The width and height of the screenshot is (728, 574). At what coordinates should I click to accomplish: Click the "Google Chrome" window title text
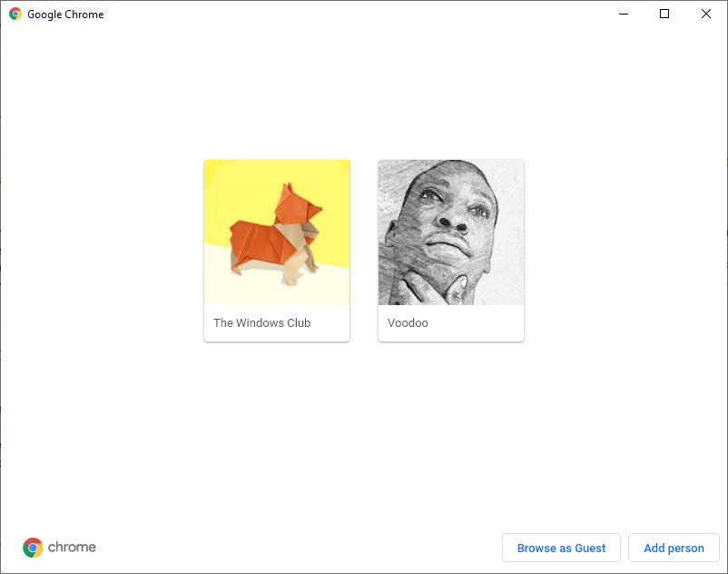point(65,15)
